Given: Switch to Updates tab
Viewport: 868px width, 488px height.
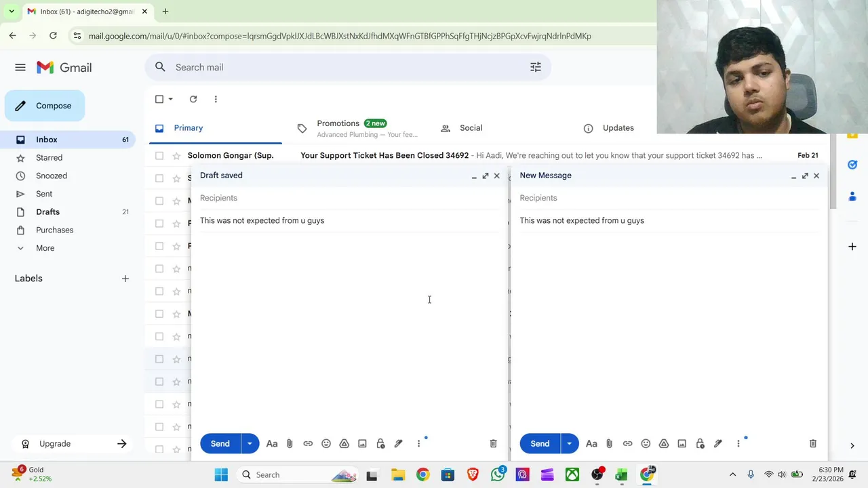Looking at the screenshot, I should point(618,128).
